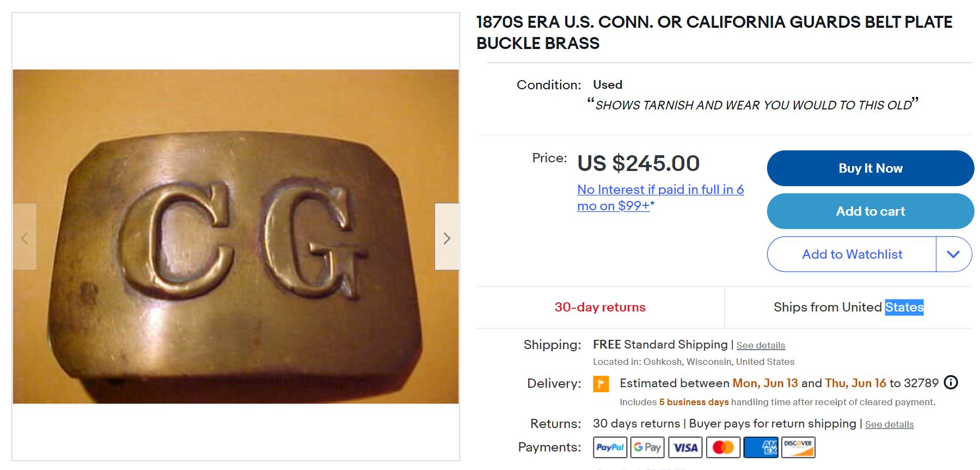Click the Add to cart button

tap(870, 211)
